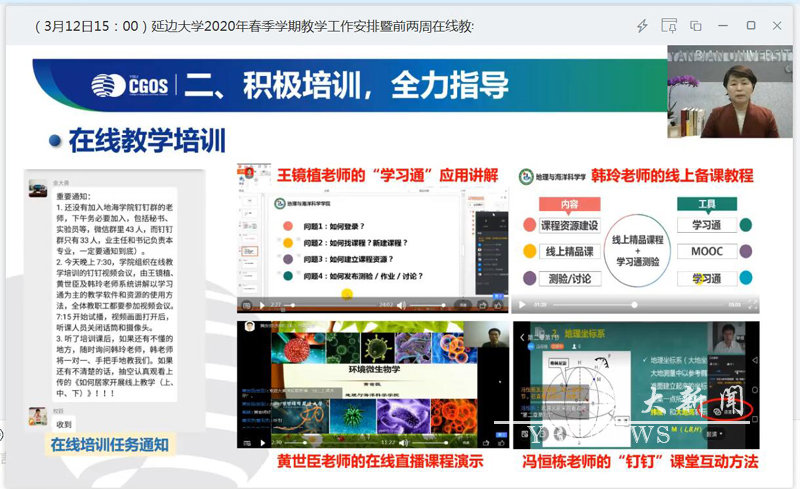Fullscreen the 线上备课教程 video
Viewport: 800px width, 489px height.
point(750,304)
